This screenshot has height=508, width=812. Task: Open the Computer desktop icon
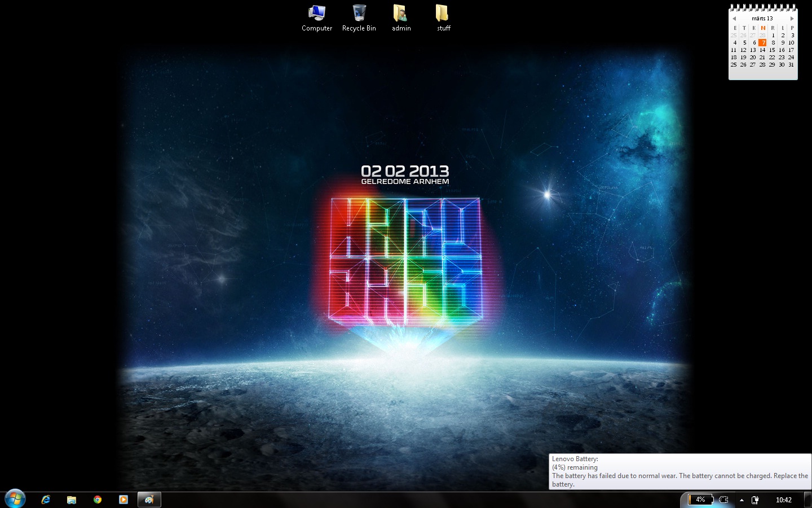click(317, 18)
